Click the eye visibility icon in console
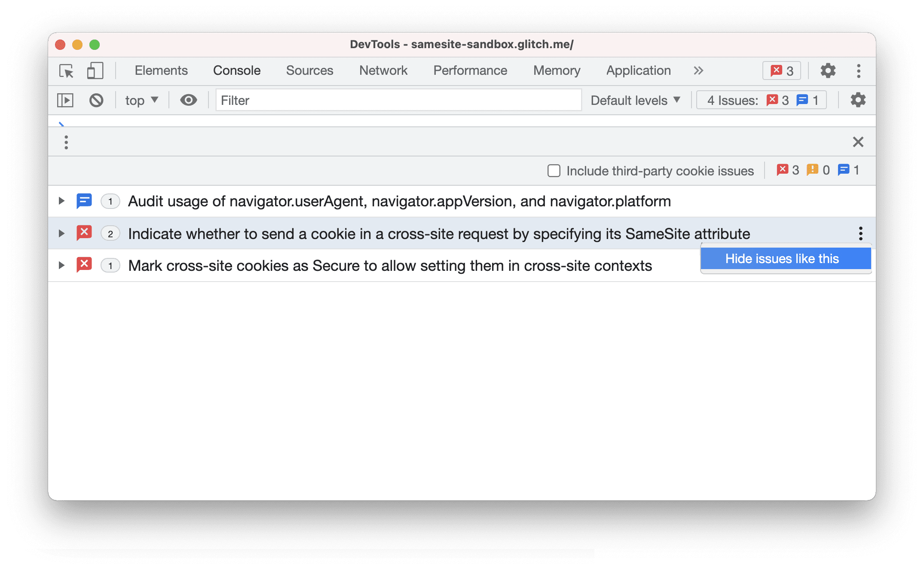The image size is (924, 564). pyautogui.click(x=187, y=100)
